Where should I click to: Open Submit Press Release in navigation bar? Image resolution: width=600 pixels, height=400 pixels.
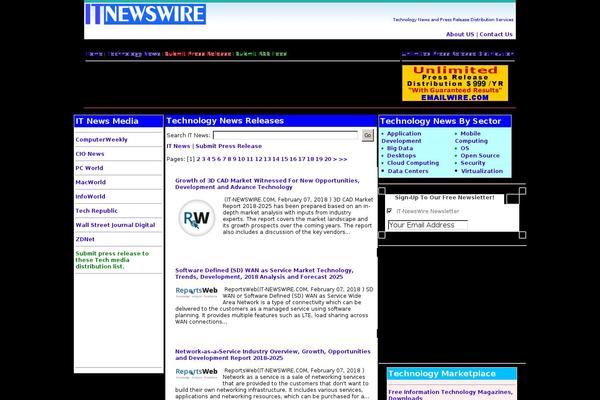198,54
